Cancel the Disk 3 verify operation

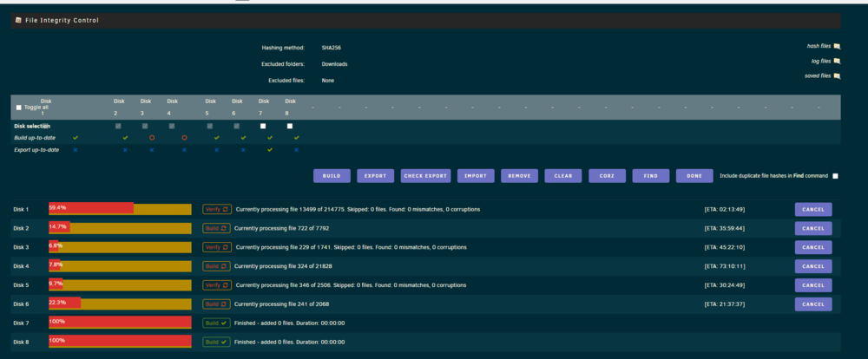tap(813, 247)
